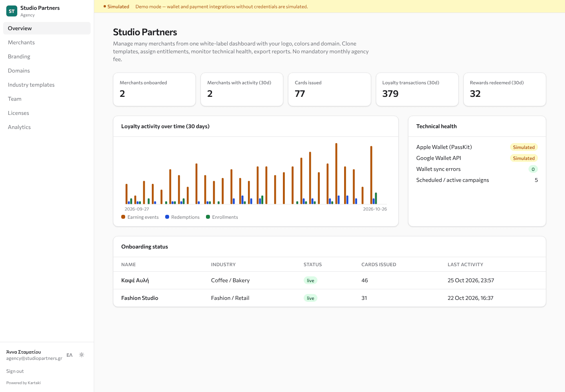Click the 25 Oct 2026, 23:57 timestamp

click(x=471, y=280)
